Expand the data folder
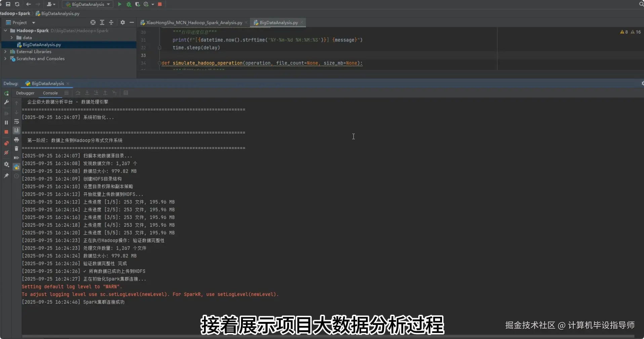 (x=12, y=38)
